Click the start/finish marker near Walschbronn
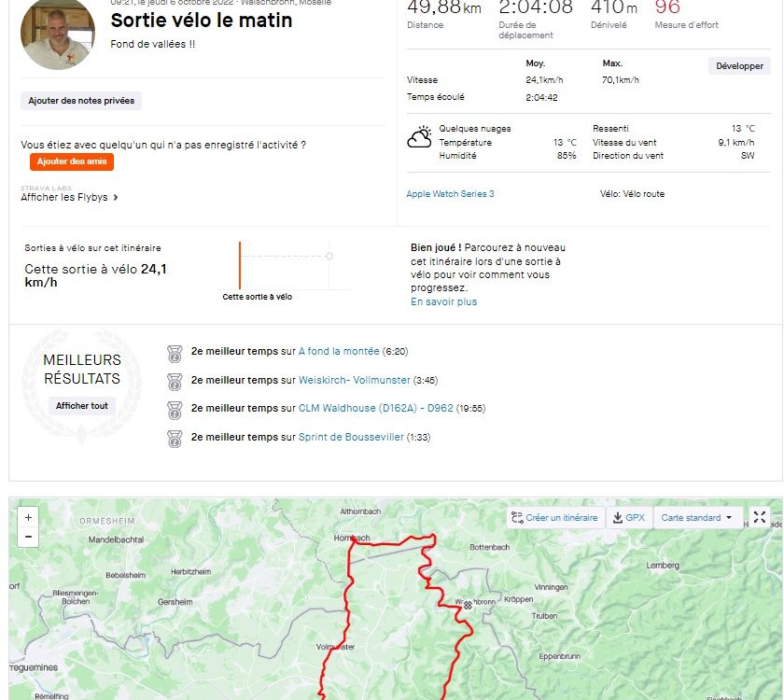Image resolution: width=784 pixels, height=700 pixels. (468, 605)
